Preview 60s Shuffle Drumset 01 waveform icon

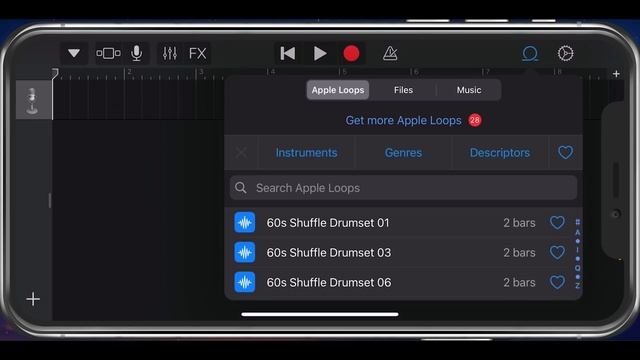(x=245, y=222)
